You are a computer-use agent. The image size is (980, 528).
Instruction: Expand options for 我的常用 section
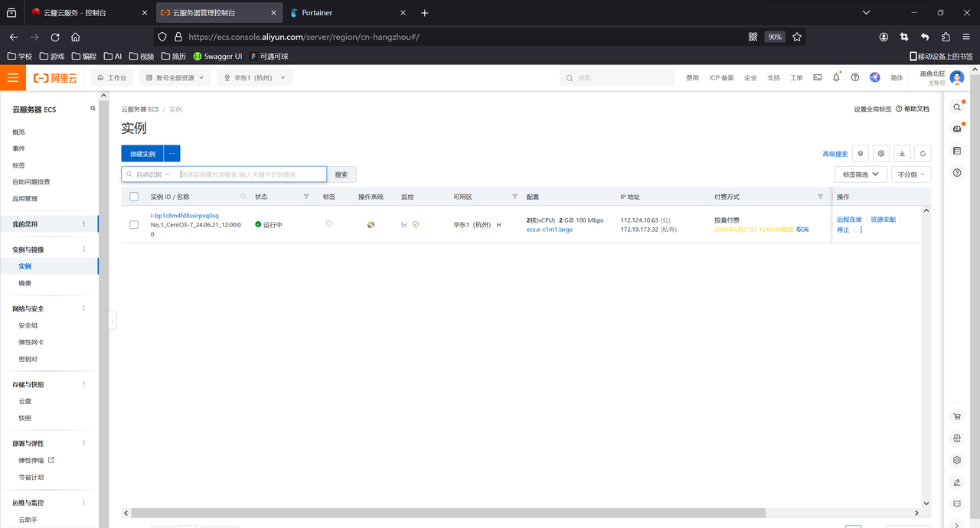[84, 224]
